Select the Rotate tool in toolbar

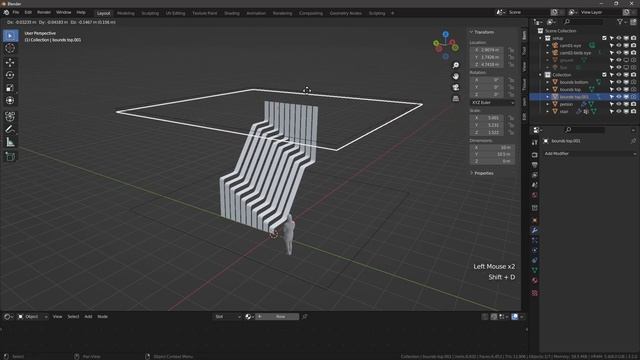10,75
